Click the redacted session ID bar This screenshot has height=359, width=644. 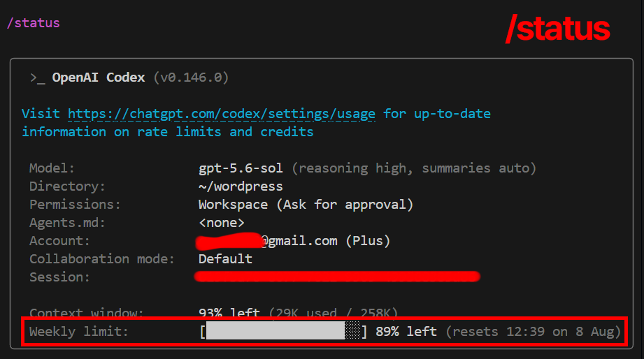pos(337,277)
